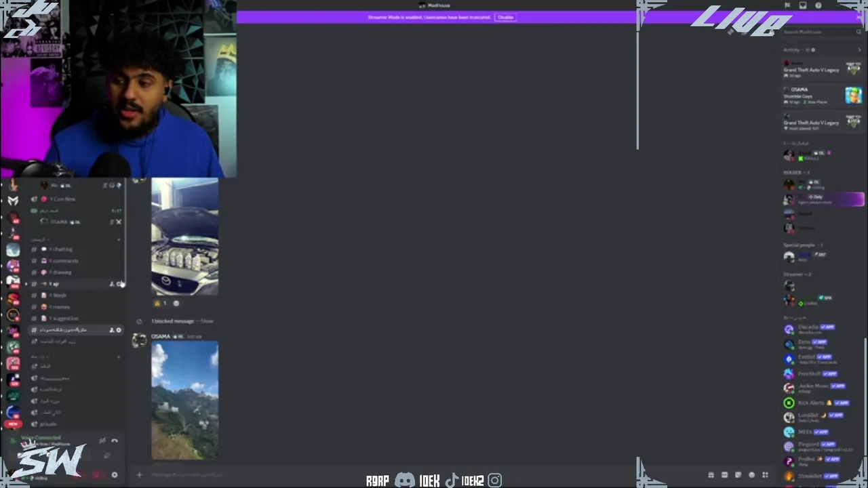
Task: Click the MEE6 bot avatar
Action: coord(789,432)
